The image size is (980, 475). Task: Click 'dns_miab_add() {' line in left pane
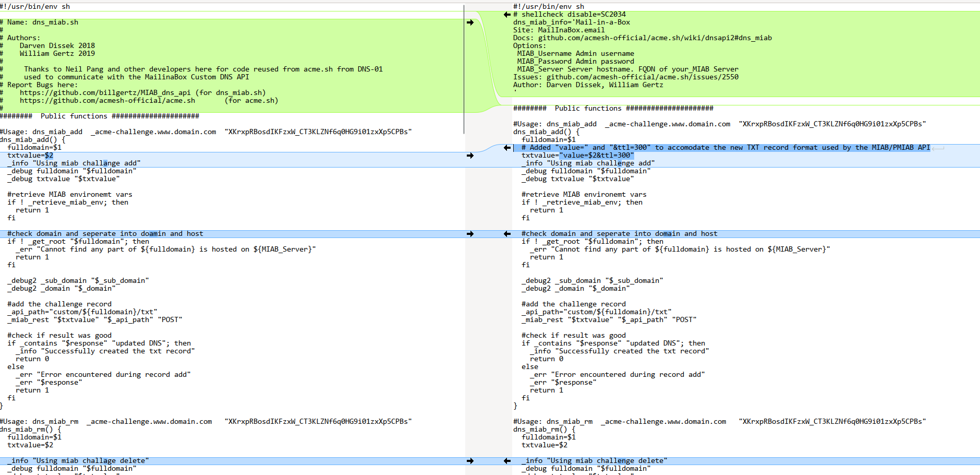pyautogui.click(x=33, y=140)
